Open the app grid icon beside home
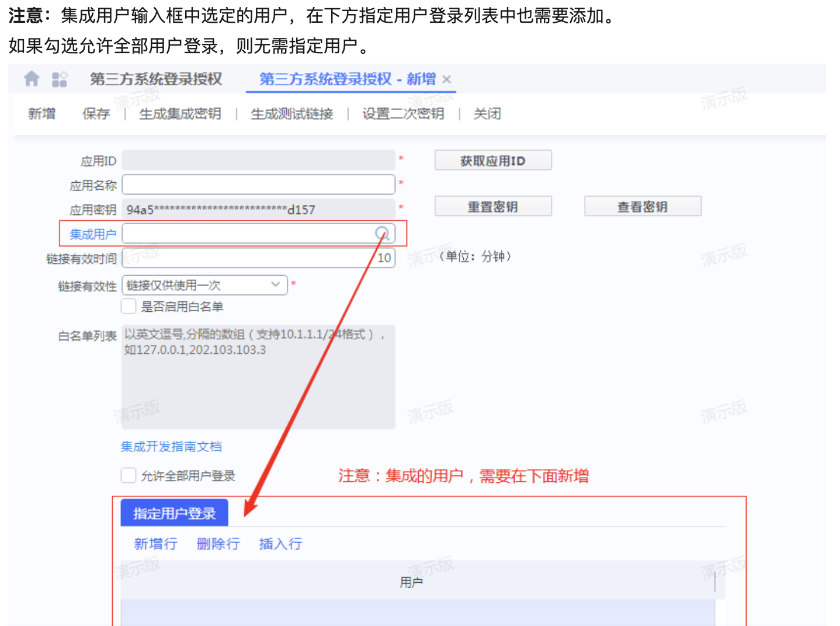840x626 pixels. point(60,79)
